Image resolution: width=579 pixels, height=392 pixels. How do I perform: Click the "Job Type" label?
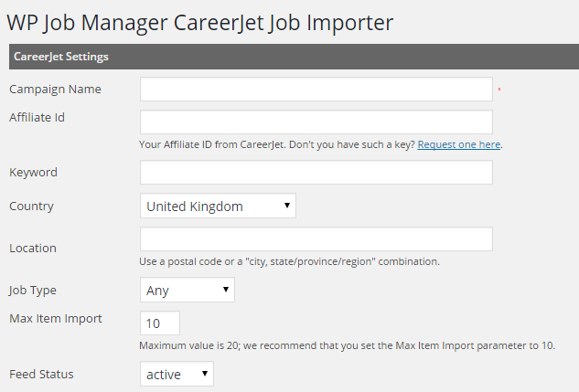[x=33, y=291]
